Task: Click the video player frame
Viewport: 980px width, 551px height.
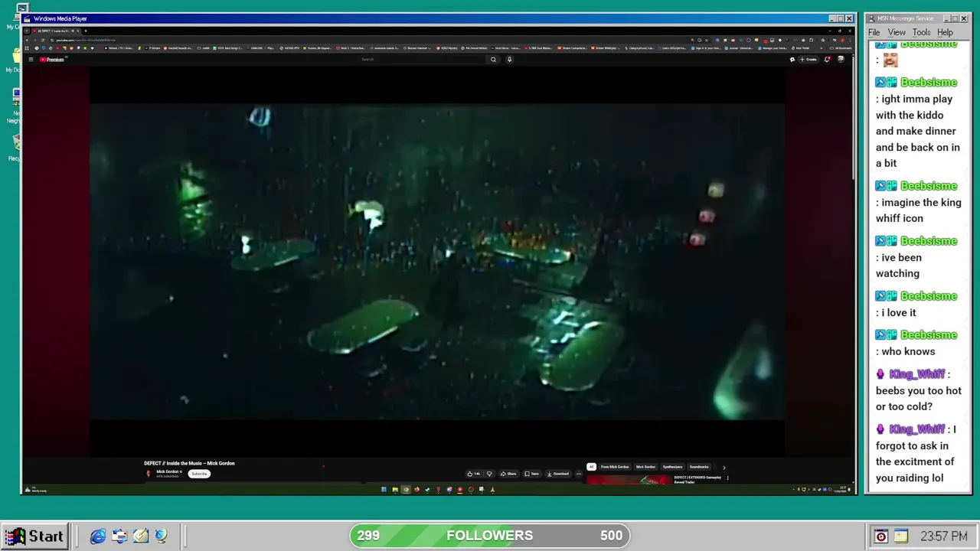Action: [437, 262]
